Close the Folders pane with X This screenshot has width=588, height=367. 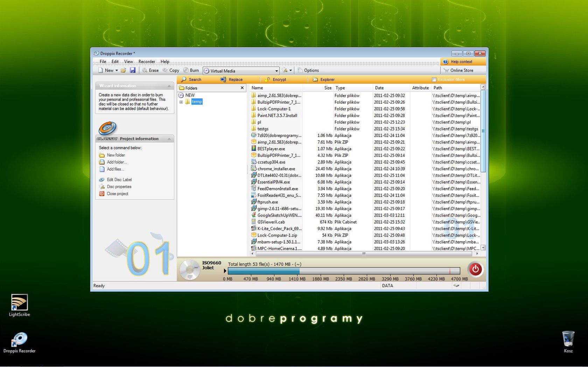coord(242,88)
